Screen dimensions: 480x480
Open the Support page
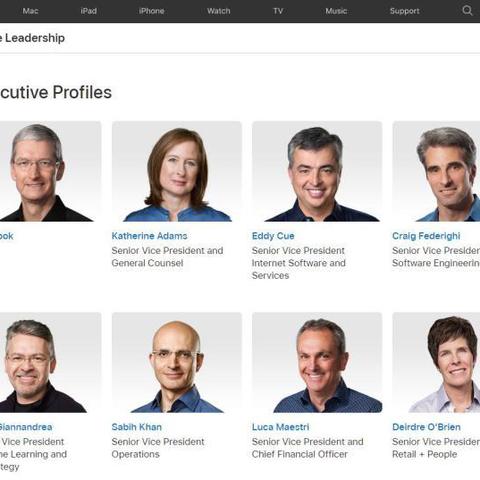click(x=405, y=11)
